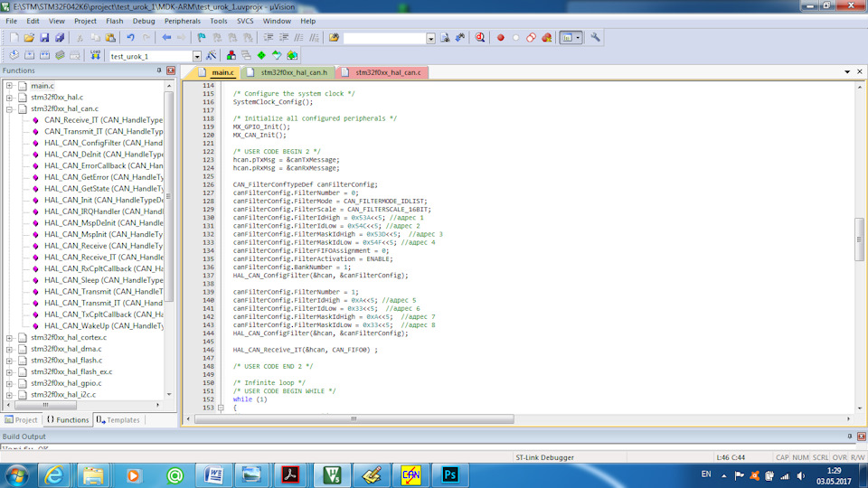This screenshot has height=488, width=868.
Task: Open Options for Target wand icon
Action: (x=211, y=56)
